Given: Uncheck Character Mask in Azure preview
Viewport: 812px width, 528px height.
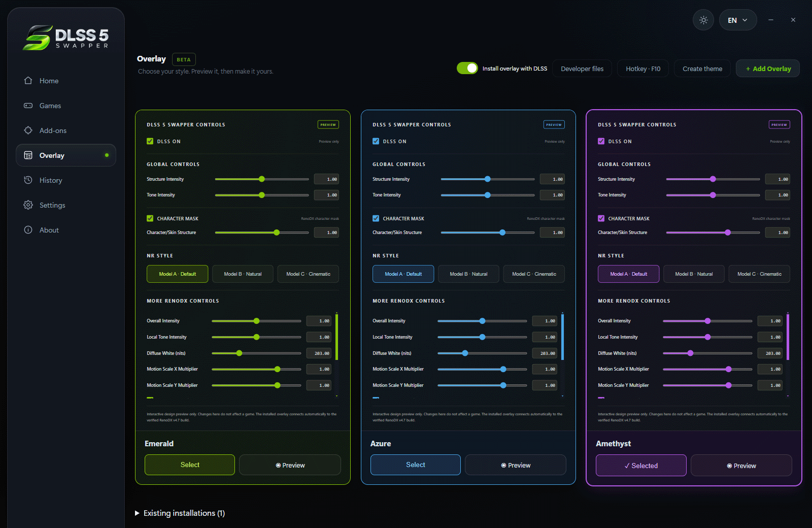Looking at the screenshot, I should 376,219.
